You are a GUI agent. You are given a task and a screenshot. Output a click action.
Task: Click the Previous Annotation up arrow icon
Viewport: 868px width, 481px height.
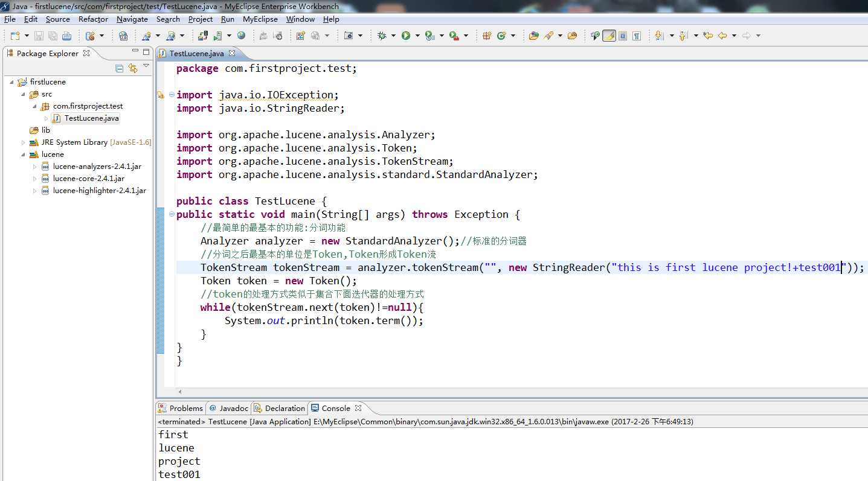[683, 36]
